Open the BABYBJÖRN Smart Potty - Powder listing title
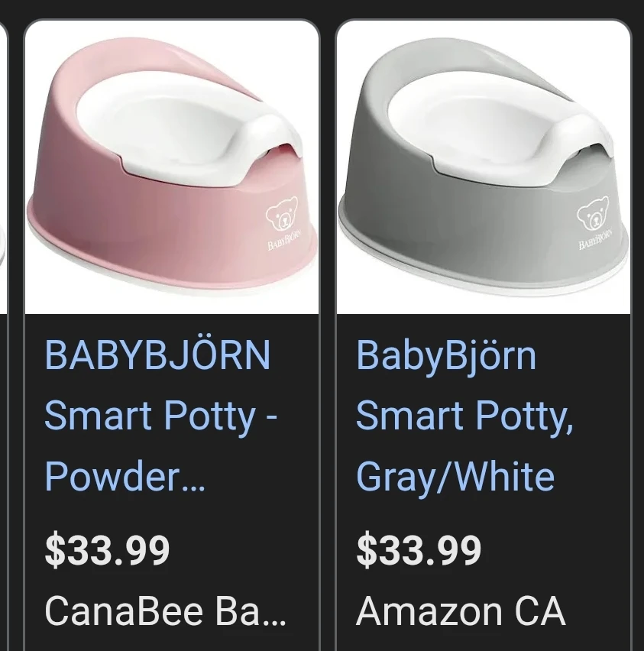The width and height of the screenshot is (644, 651). click(x=161, y=416)
